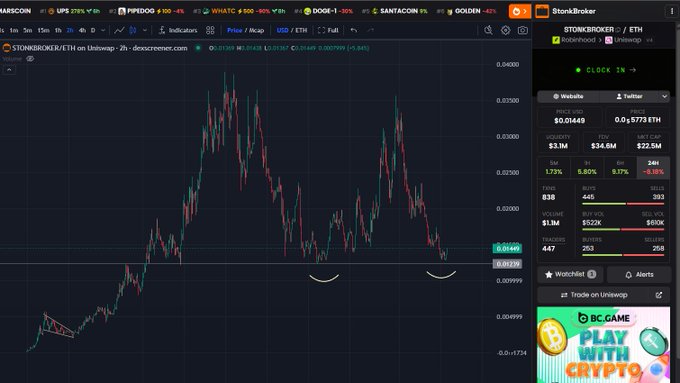Open the multi-chart layout grid icon
Image resolution: width=680 pixels, height=383 pixels.
click(210, 30)
